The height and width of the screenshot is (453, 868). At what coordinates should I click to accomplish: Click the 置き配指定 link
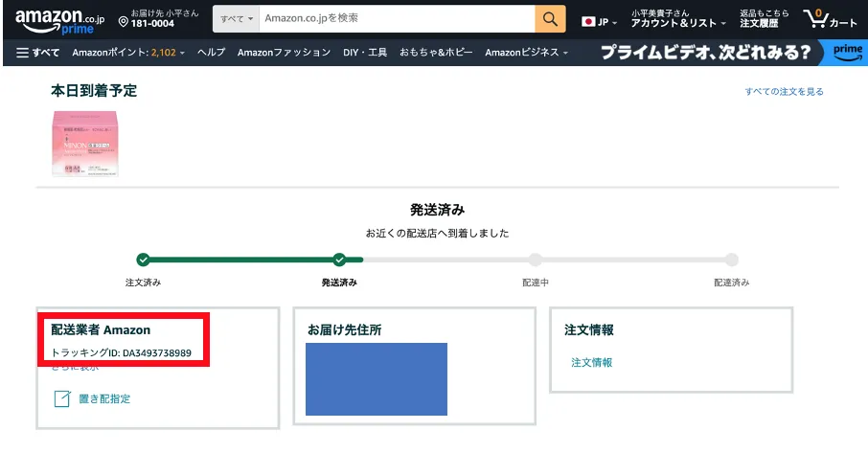(x=104, y=398)
